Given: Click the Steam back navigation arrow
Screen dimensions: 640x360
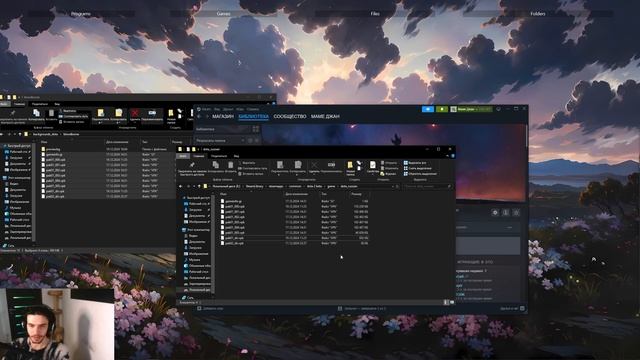Looking at the screenshot, I should click(199, 116).
